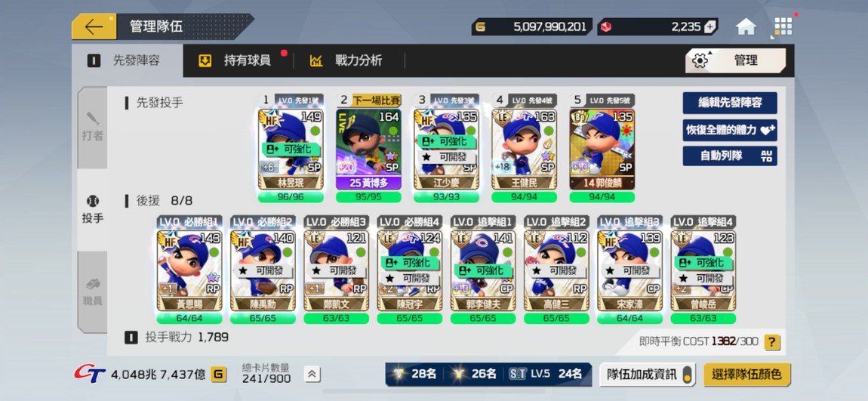Open the home screen icon
868x401 pixels.
[746, 26]
